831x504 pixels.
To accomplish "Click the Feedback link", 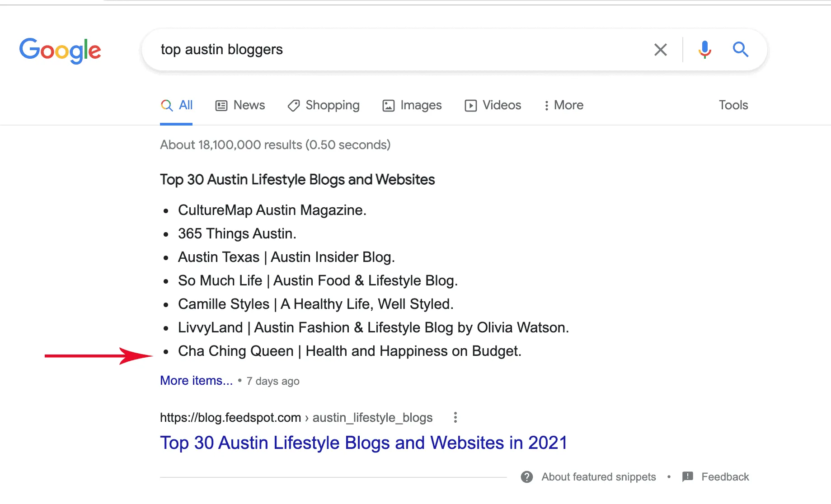I will [725, 477].
